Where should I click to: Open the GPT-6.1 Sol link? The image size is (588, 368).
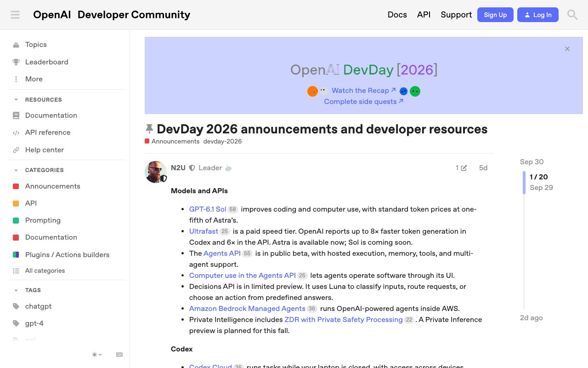[208, 209]
